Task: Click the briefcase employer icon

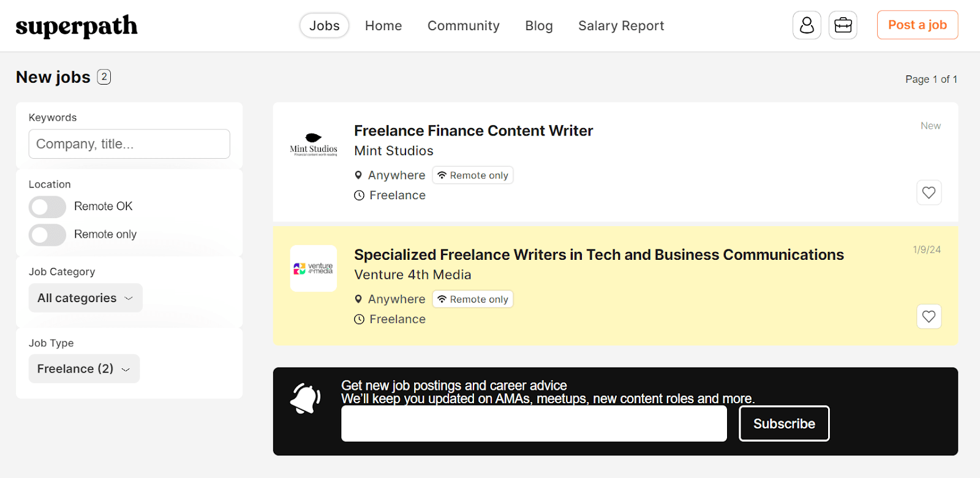Action: (843, 25)
